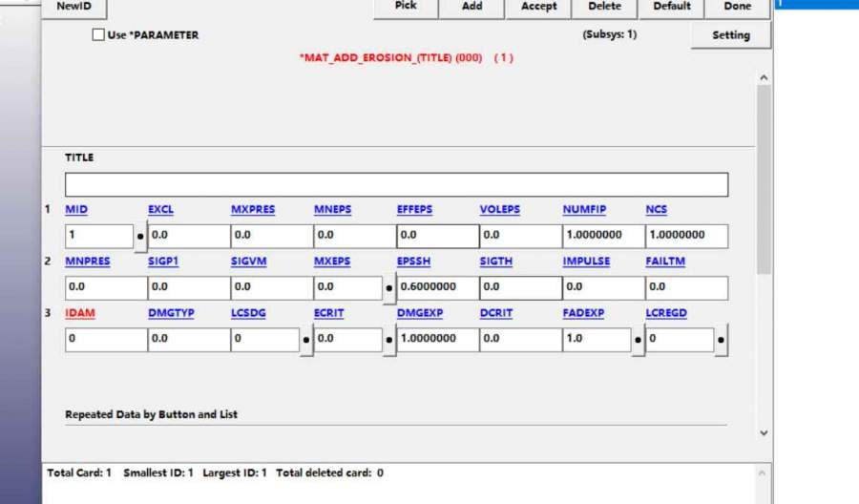This screenshot has width=859, height=504.
Task: Click the Add button
Action: [x=471, y=7]
